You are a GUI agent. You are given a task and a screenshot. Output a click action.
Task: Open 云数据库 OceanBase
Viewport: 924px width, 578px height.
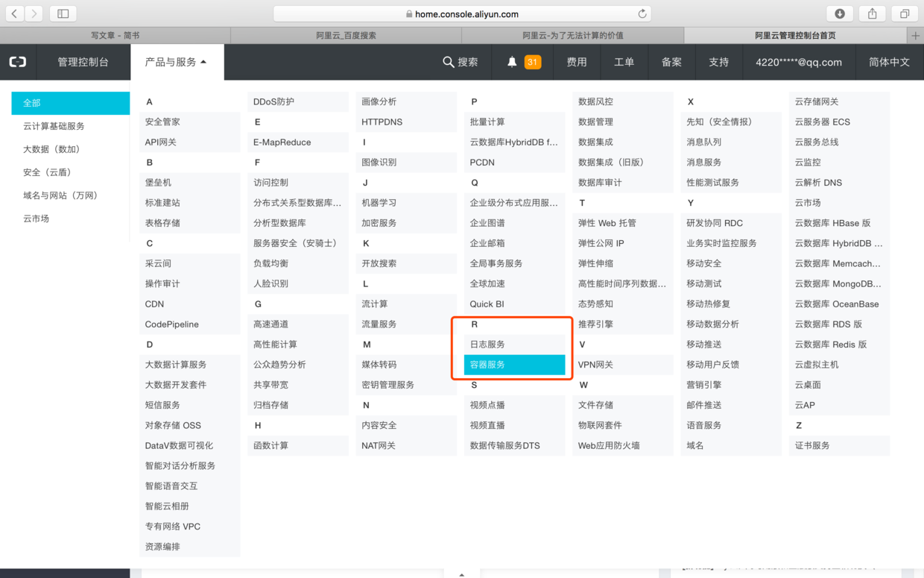coord(839,304)
